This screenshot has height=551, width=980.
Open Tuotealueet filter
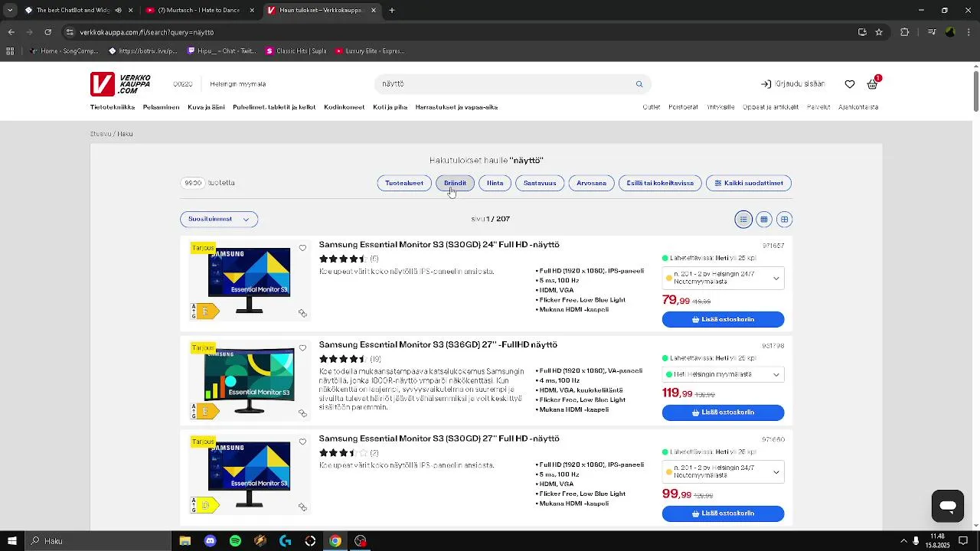coord(404,183)
